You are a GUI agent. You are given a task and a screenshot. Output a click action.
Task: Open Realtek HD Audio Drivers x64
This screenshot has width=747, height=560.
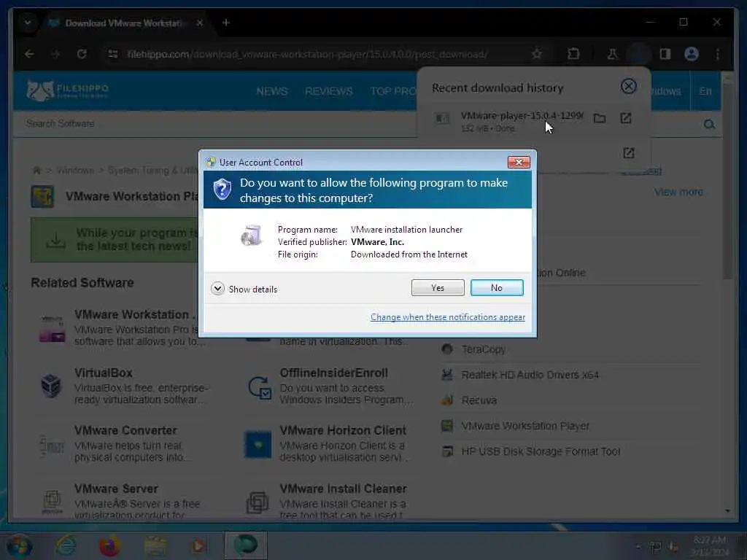[x=530, y=375]
